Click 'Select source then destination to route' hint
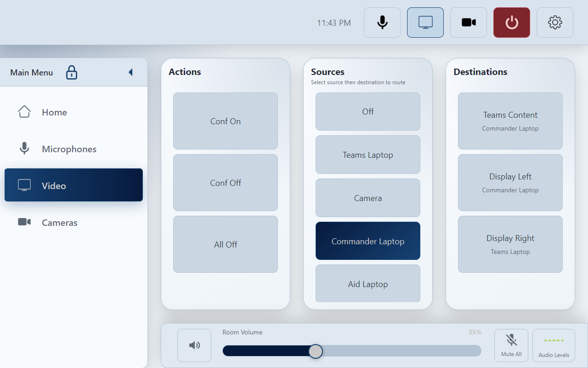Viewport: 588px width, 368px height. coord(358,82)
